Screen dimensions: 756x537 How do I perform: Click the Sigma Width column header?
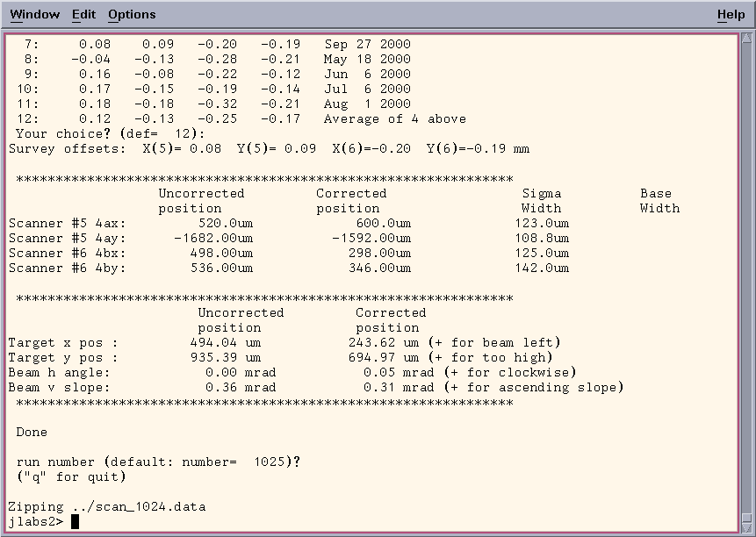coord(542,201)
